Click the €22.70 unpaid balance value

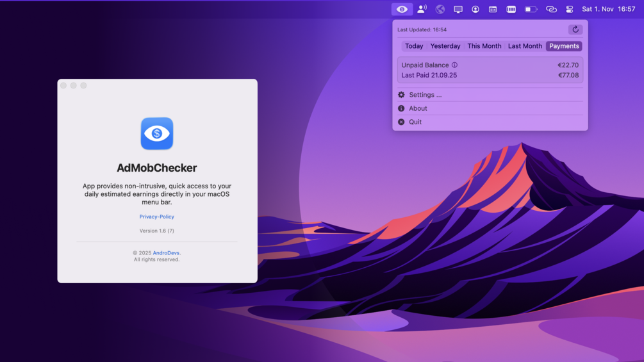coord(568,65)
